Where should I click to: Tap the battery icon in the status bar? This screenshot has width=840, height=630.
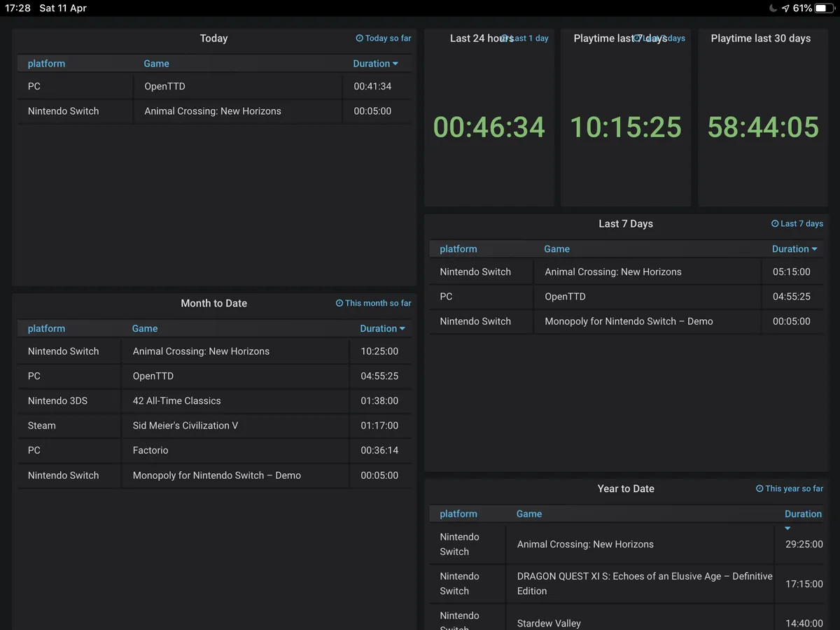(x=825, y=8)
